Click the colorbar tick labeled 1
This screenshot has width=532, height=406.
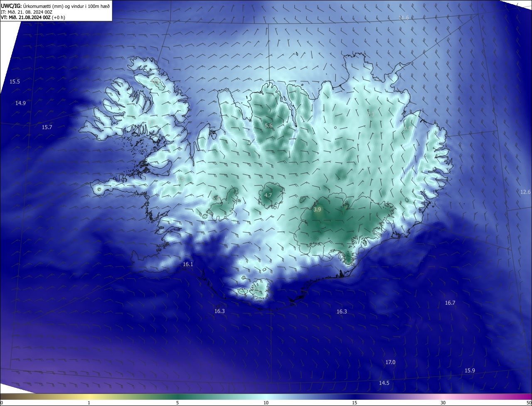(x=89, y=403)
